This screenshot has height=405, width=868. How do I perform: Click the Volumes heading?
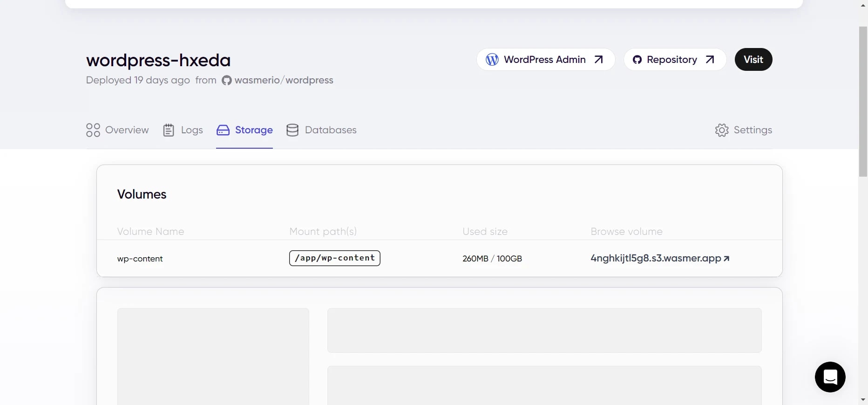click(x=142, y=194)
